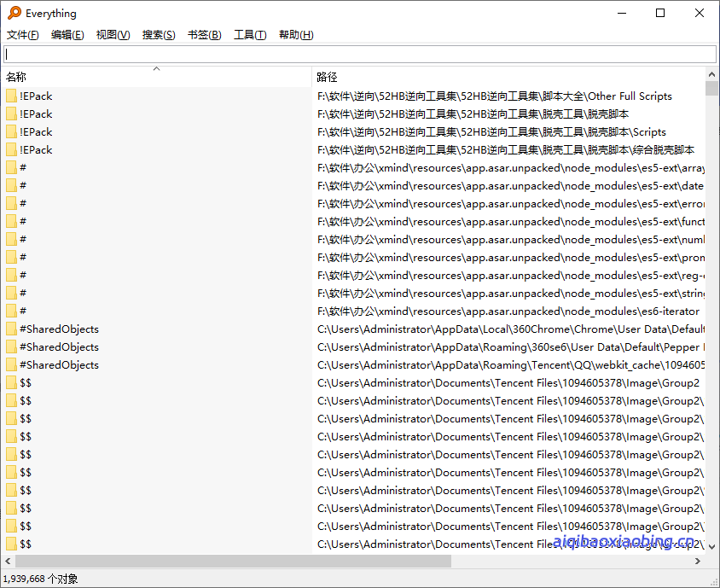Open the 视图(V) menu
The image size is (720, 588).
pos(113,35)
